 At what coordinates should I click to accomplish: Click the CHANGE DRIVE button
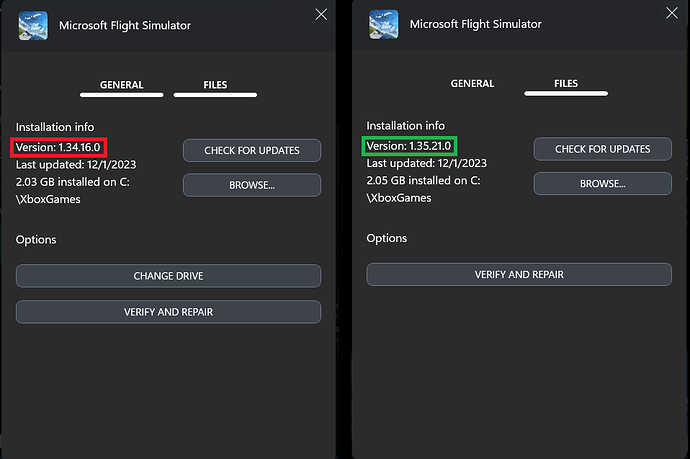(x=169, y=276)
